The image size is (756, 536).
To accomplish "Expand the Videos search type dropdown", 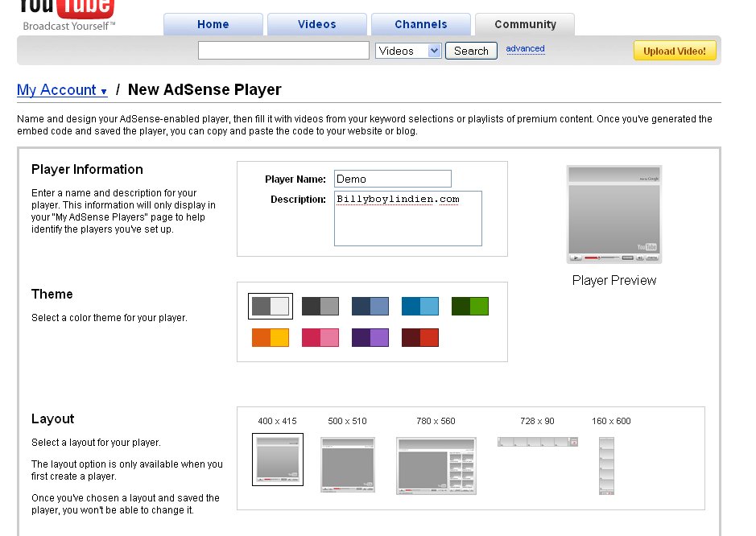I will pos(408,51).
